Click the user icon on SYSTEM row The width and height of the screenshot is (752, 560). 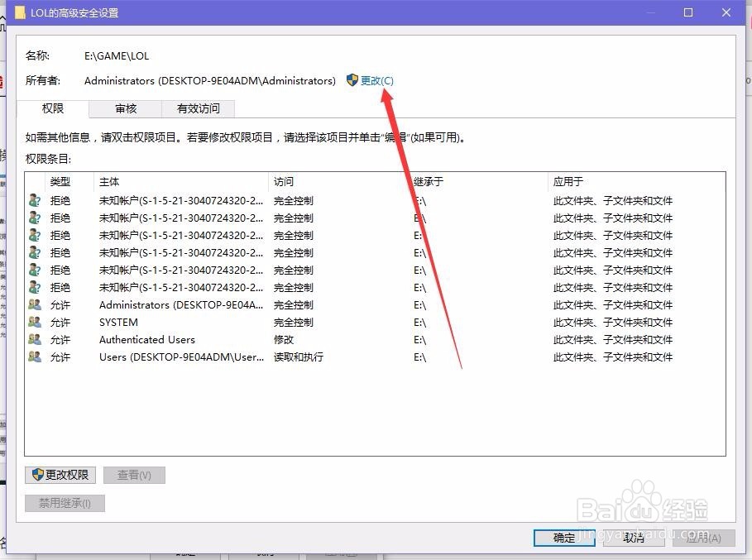(35, 322)
